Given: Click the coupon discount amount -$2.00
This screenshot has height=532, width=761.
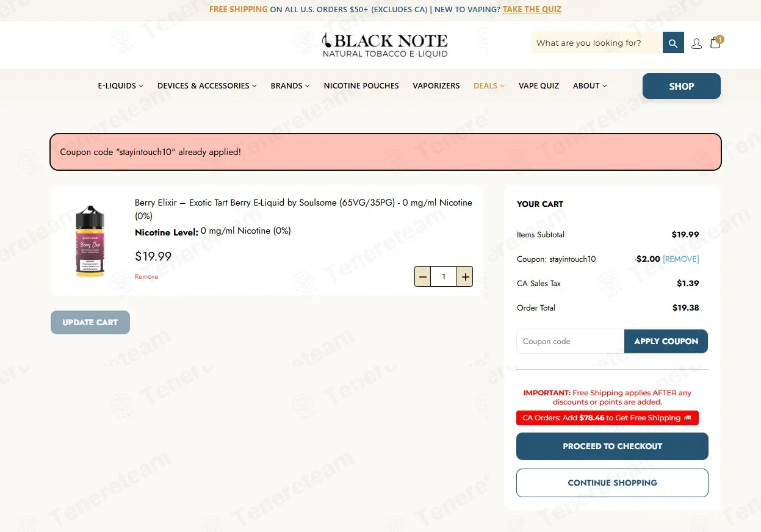Looking at the screenshot, I should [647, 259].
